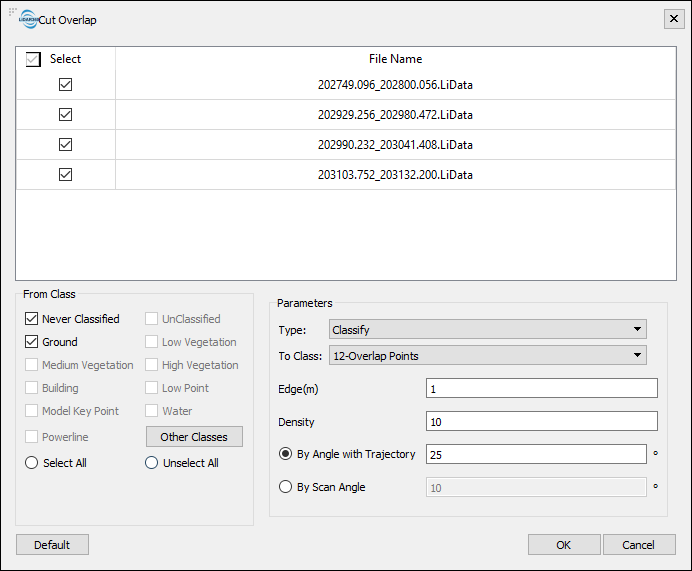
Task: Click the Cancel button
Action: [639, 545]
